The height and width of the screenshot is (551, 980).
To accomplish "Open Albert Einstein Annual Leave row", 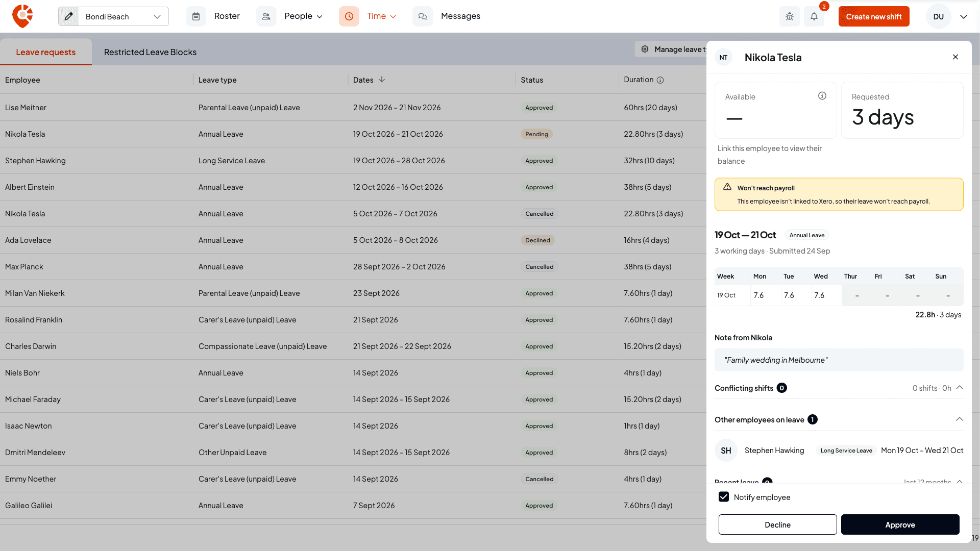I will click(353, 187).
